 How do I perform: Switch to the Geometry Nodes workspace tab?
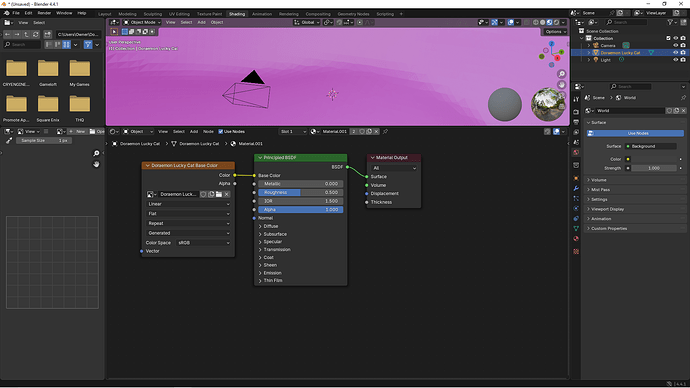[x=353, y=14]
